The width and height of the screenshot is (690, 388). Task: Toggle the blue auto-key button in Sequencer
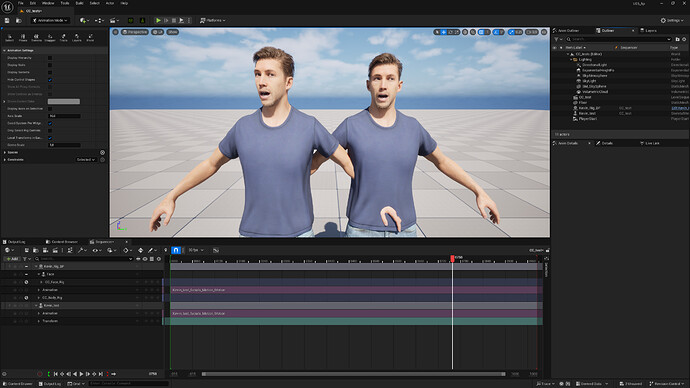(x=176, y=250)
